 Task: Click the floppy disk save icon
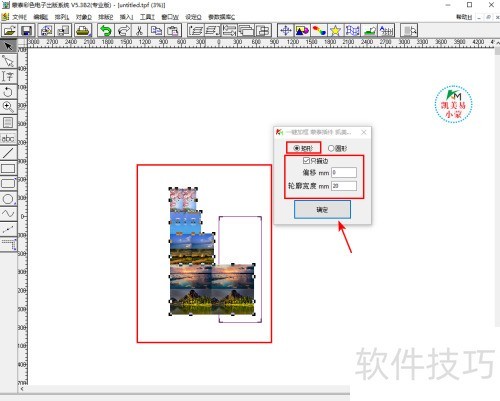26,31
